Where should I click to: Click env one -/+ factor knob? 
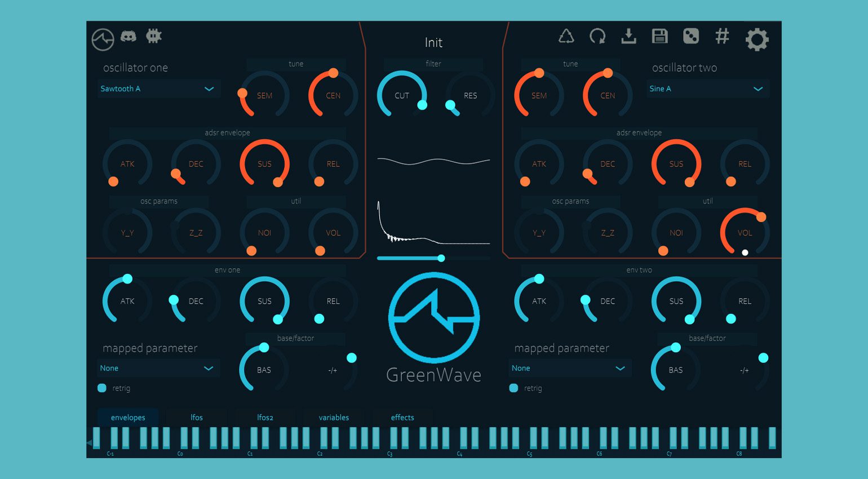(333, 370)
